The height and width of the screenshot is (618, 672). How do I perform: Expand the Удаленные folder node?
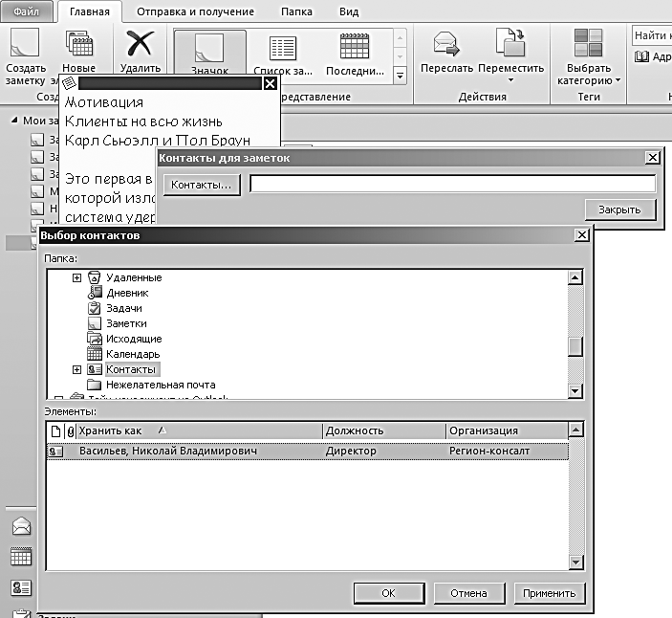click(76, 277)
